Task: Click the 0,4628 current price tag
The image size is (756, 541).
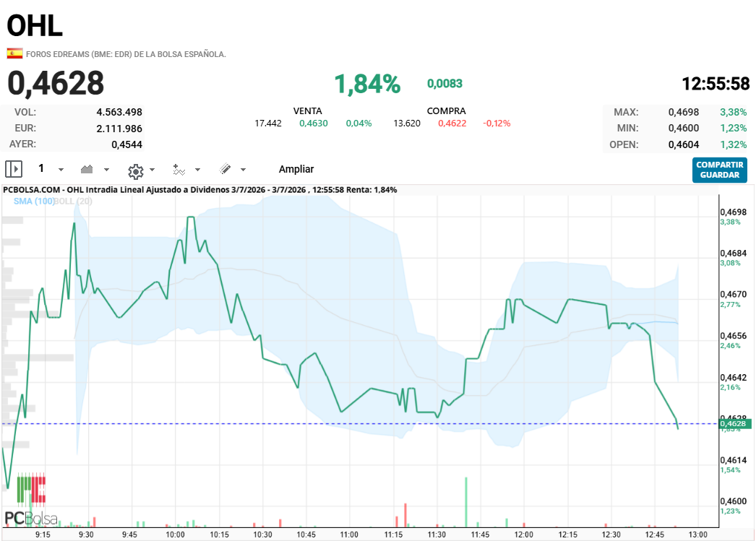Action: pos(735,424)
